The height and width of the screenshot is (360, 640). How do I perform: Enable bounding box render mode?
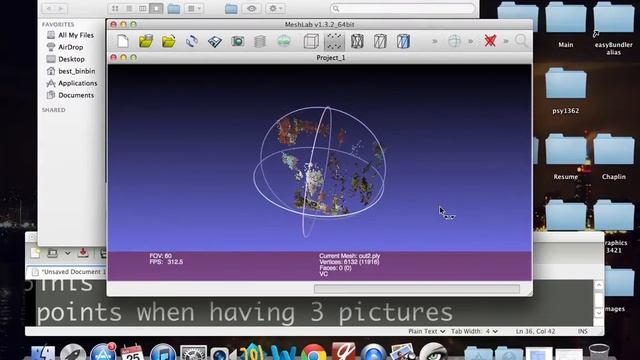[311, 41]
